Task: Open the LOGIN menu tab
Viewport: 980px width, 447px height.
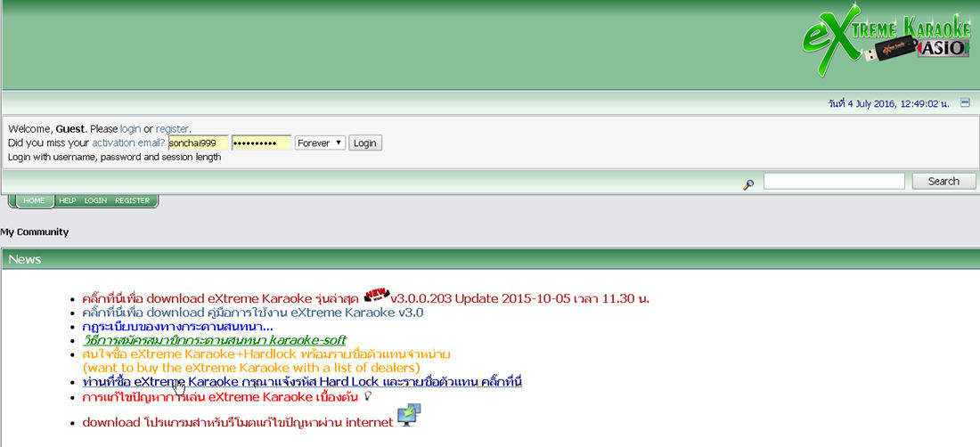Action: point(95,201)
